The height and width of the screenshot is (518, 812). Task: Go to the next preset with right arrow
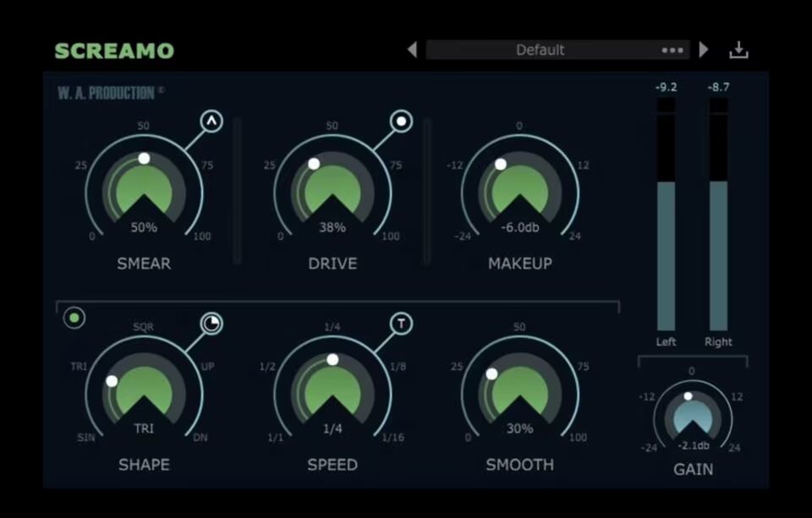click(x=703, y=50)
